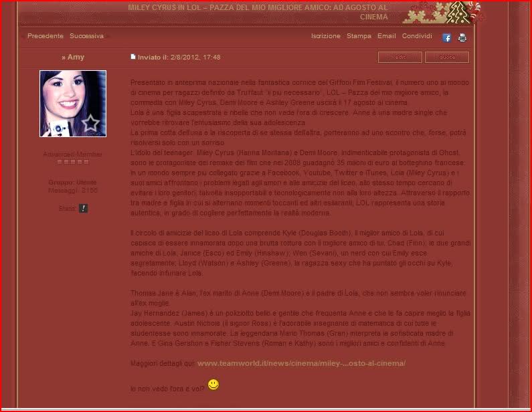Open the Iscrizione option
Viewport: 532px width, 412px height.
tap(326, 36)
